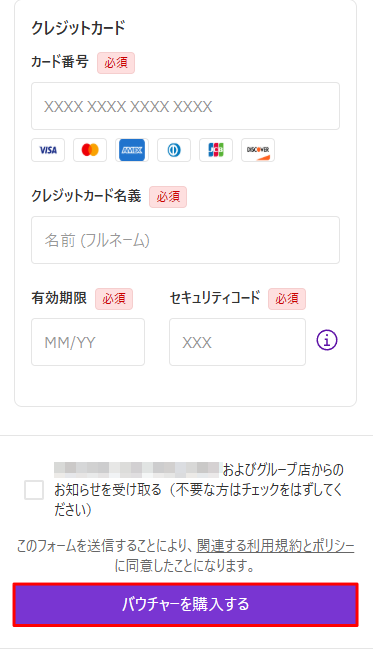Click the 名前 (フルネーム) cardholder name field
The image size is (373, 649).
pos(185,240)
